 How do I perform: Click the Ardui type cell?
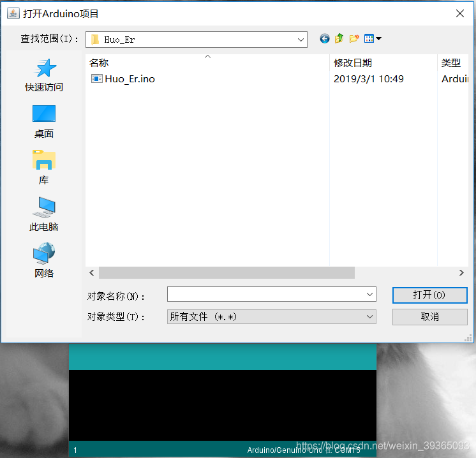tap(455, 79)
